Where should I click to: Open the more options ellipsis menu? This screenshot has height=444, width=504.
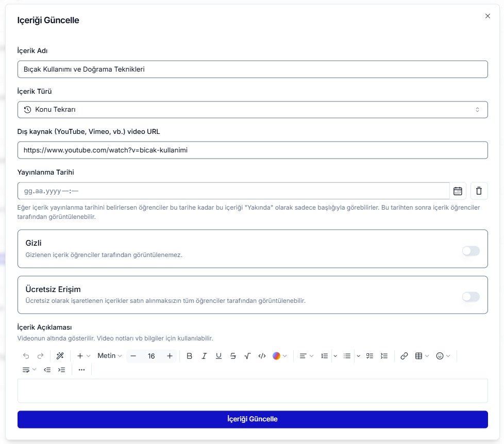pyautogui.click(x=81, y=370)
